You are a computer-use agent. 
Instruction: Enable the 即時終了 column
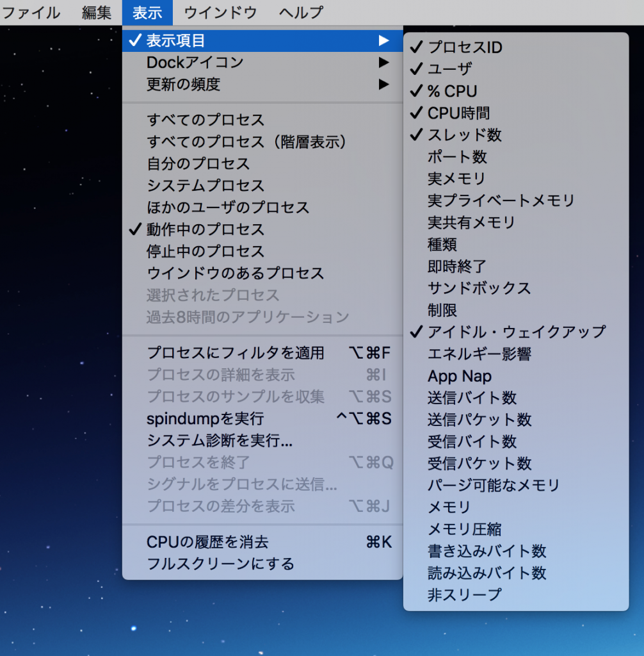(x=516, y=266)
